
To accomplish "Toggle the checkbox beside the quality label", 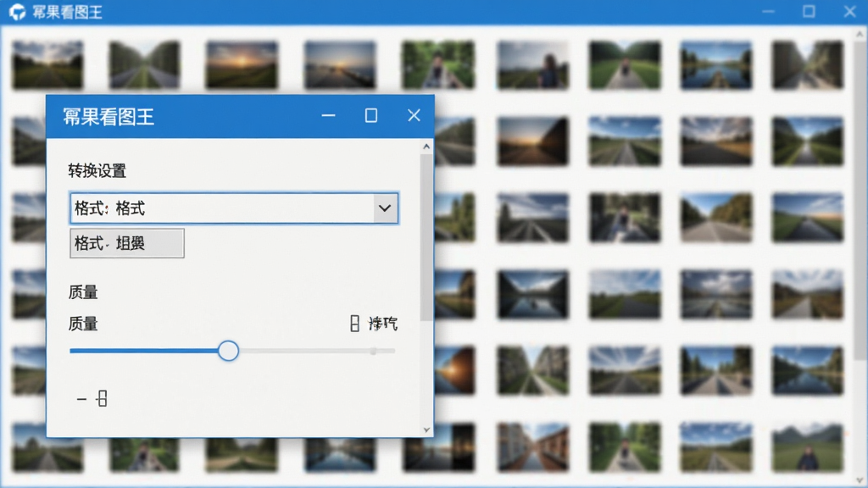I will [x=355, y=324].
